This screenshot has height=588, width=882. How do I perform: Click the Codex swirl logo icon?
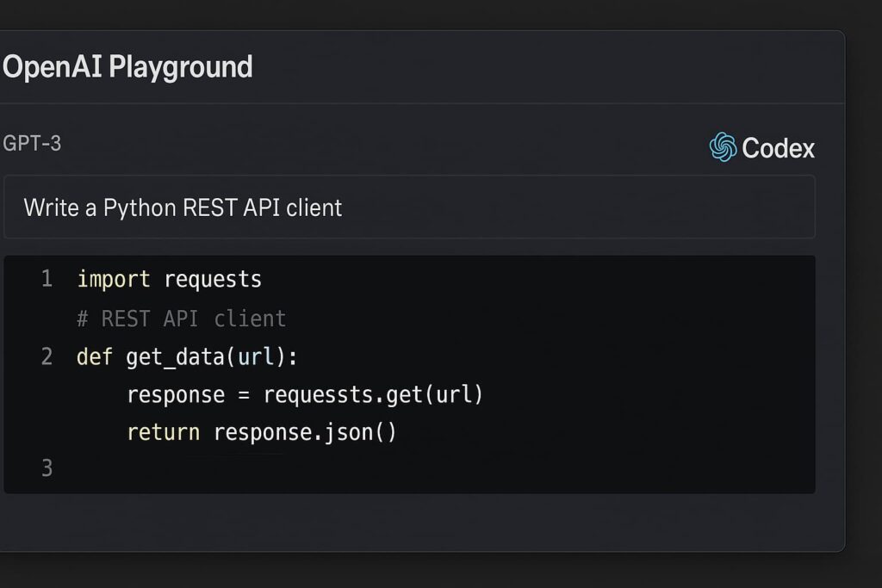(723, 147)
